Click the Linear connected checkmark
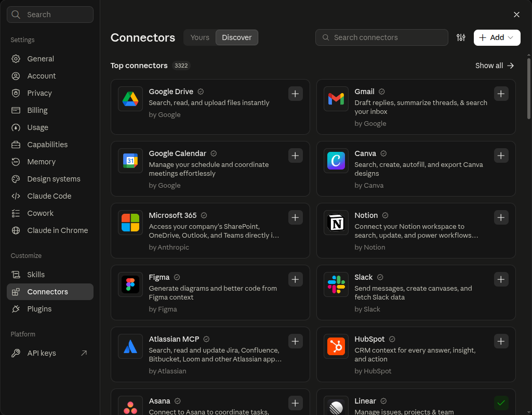The width and height of the screenshot is (532, 415). (501, 403)
